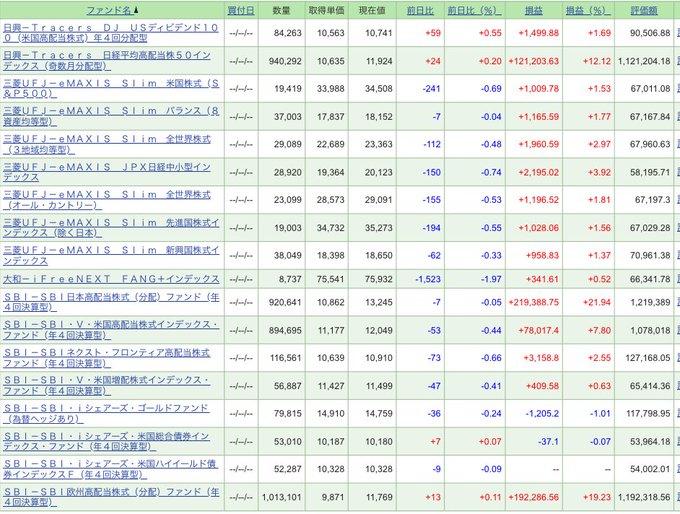The width and height of the screenshot is (680, 514).
Task: Open SBI・iシェアーズ・米国ハイイールド債券インデックスF link
Action: [x=111, y=469]
